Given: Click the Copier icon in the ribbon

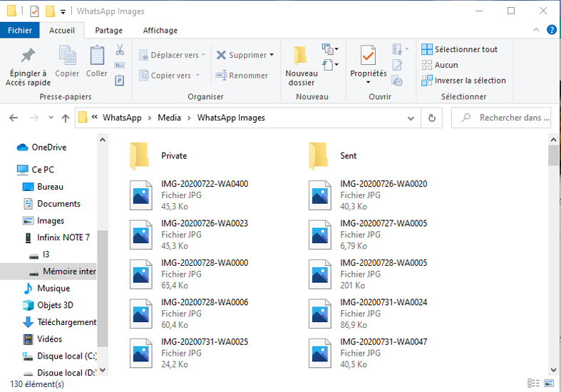Looking at the screenshot, I should 67,55.
